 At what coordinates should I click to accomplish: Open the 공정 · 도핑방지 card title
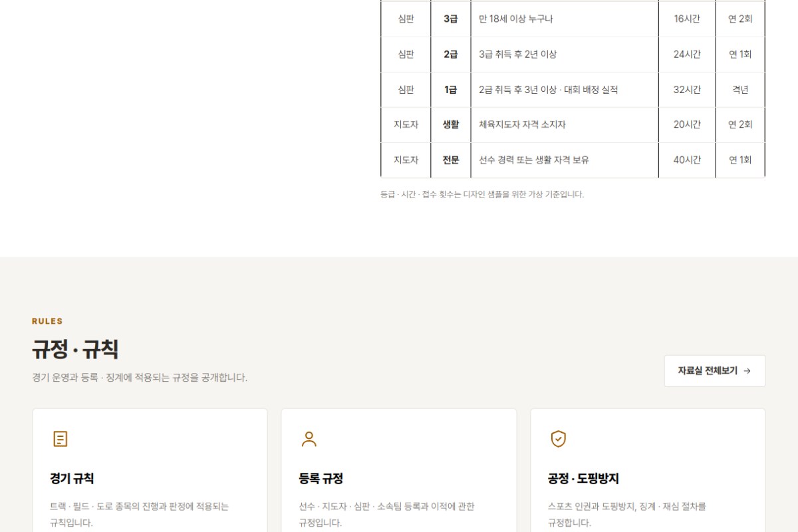pos(584,479)
